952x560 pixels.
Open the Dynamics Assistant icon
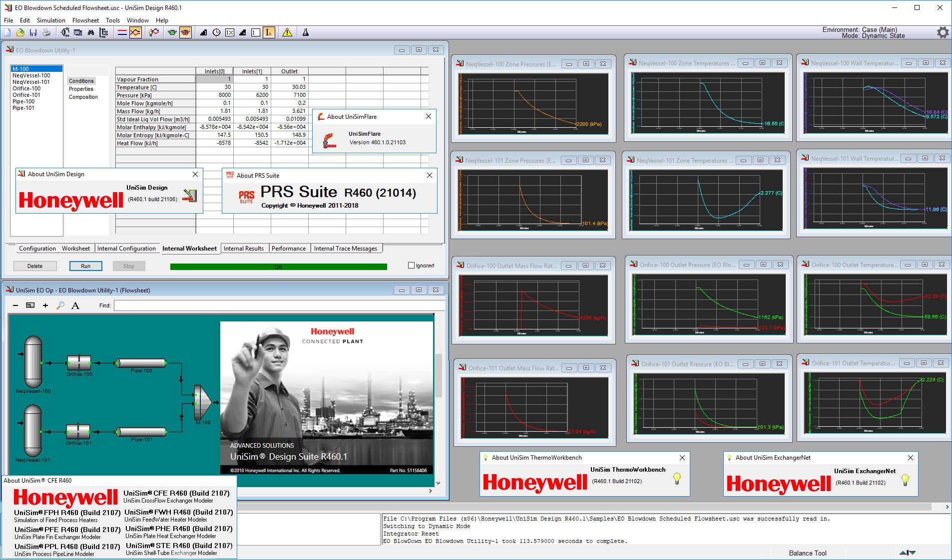[x=154, y=32]
